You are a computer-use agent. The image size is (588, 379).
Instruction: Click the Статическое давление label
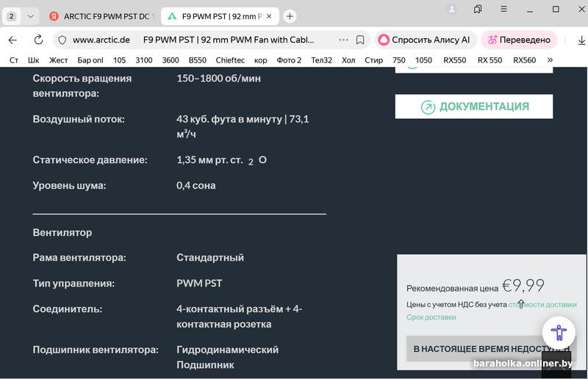90,160
